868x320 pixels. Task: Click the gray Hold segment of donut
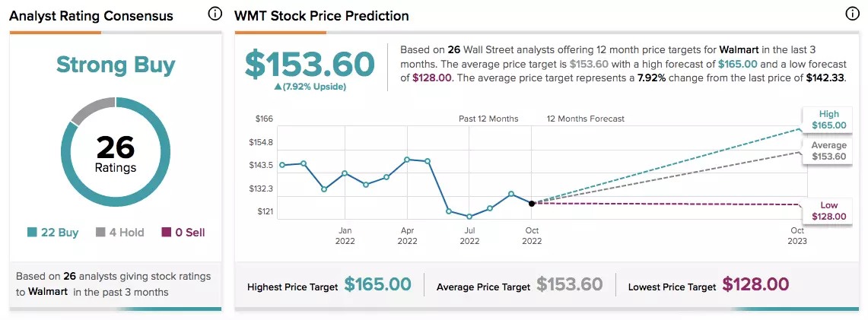pos(91,110)
